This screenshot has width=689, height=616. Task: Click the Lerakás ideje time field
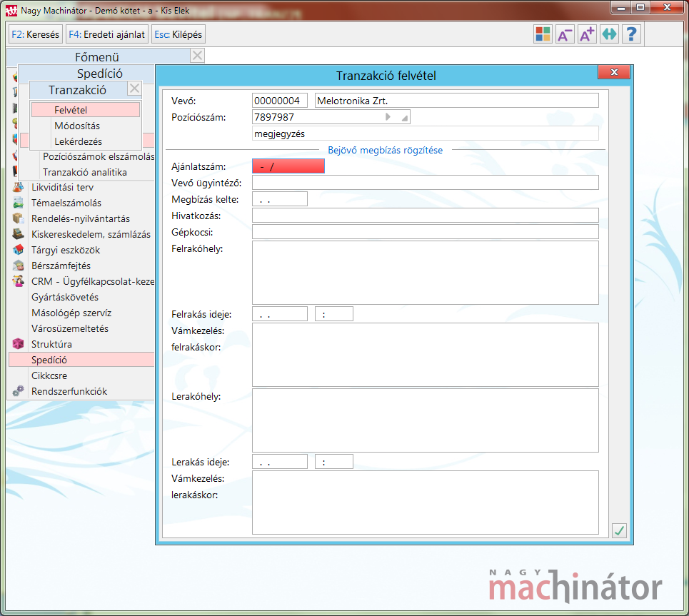334,461
